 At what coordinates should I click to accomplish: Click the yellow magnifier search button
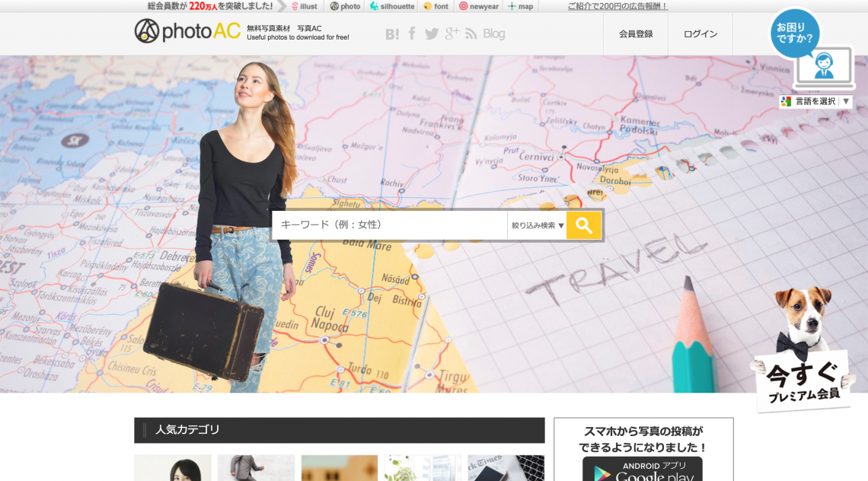(584, 225)
